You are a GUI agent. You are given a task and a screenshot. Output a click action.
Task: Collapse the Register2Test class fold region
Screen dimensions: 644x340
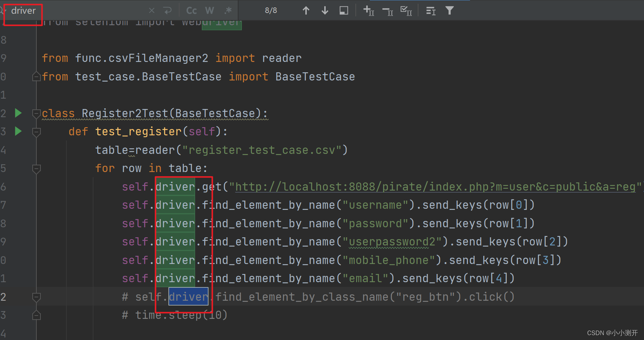[36, 113]
